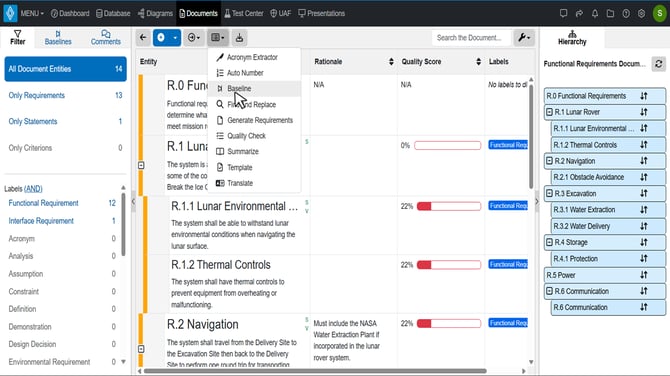Select Template menu item
Image resolution: width=670 pixels, height=376 pixels.
pyautogui.click(x=254, y=167)
